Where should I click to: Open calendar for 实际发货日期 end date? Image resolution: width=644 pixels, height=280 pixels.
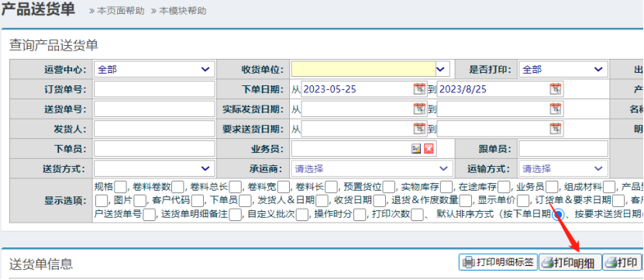tap(556, 109)
